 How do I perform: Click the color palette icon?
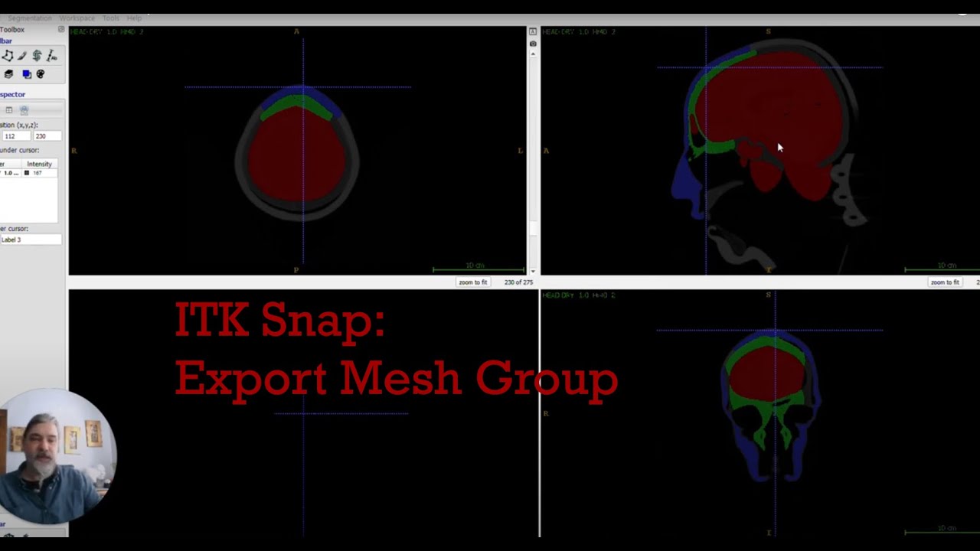41,74
